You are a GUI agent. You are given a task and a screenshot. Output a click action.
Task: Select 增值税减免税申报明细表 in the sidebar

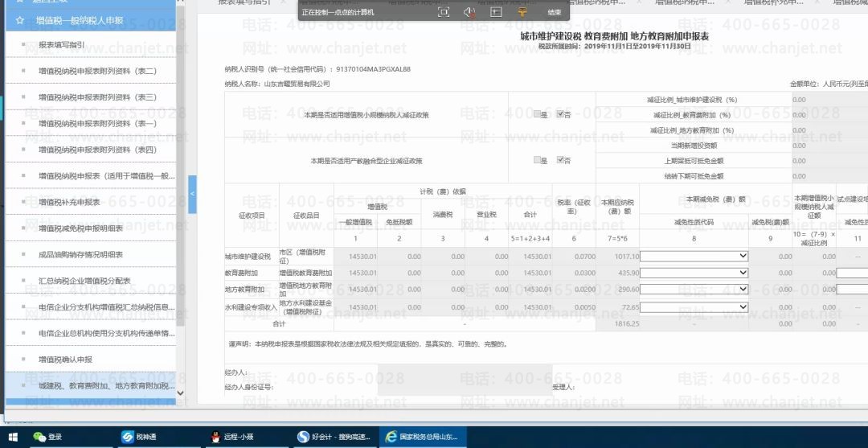pyautogui.click(x=81, y=228)
